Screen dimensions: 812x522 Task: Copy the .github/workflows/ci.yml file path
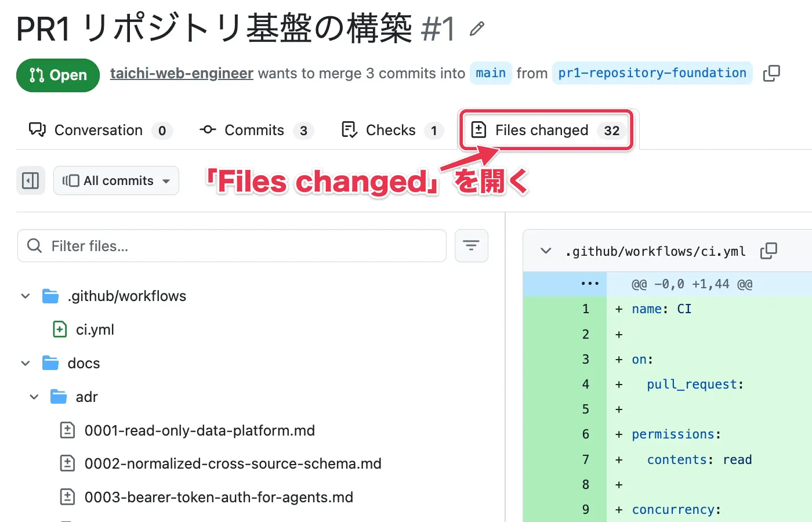coord(768,251)
